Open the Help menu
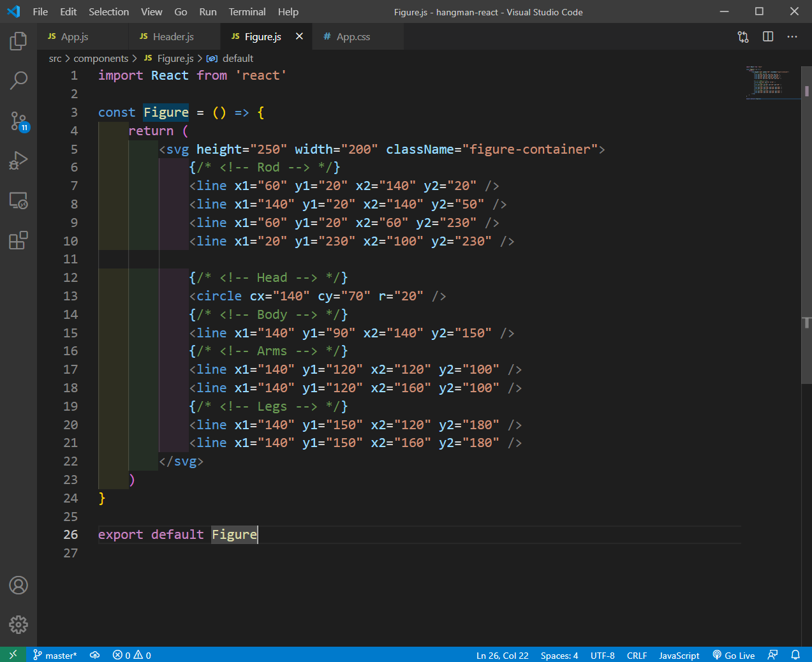This screenshot has height=662, width=812. coord(288,11)
